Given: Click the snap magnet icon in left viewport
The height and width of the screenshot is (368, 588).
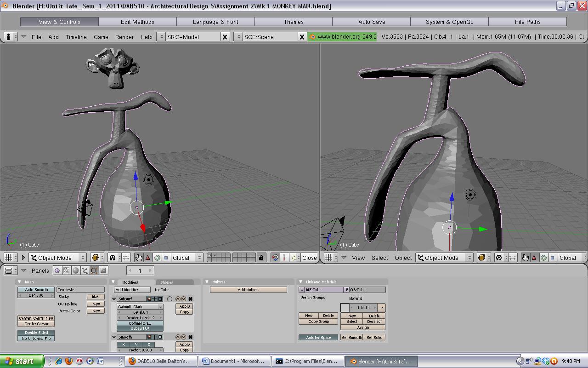Looking at the screenshot, I should (x=275, y=258).
